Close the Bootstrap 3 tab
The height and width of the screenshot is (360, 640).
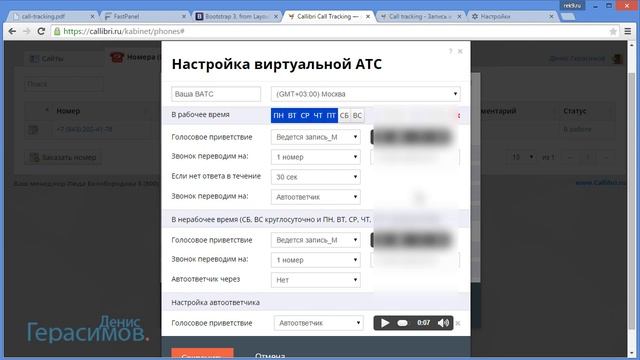pyautogui.click(x=276, y=16)
